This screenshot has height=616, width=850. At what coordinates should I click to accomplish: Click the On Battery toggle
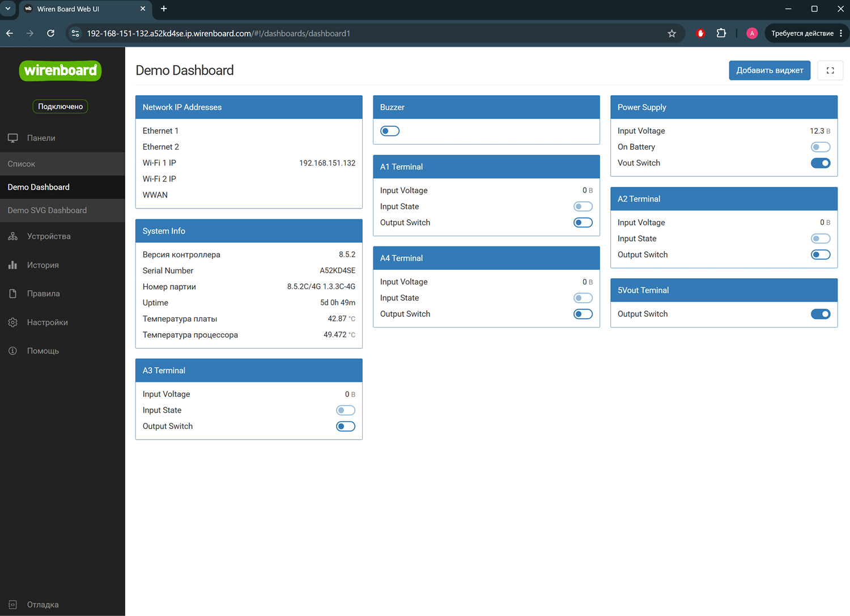(x=821, y=147)
